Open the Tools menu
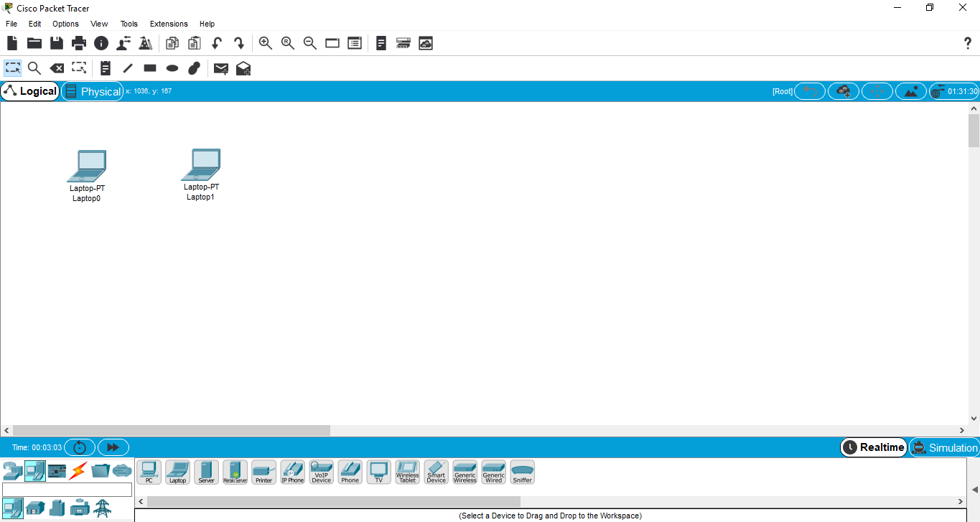The height and width of the screenshot is (522, 980). [129, 24]
